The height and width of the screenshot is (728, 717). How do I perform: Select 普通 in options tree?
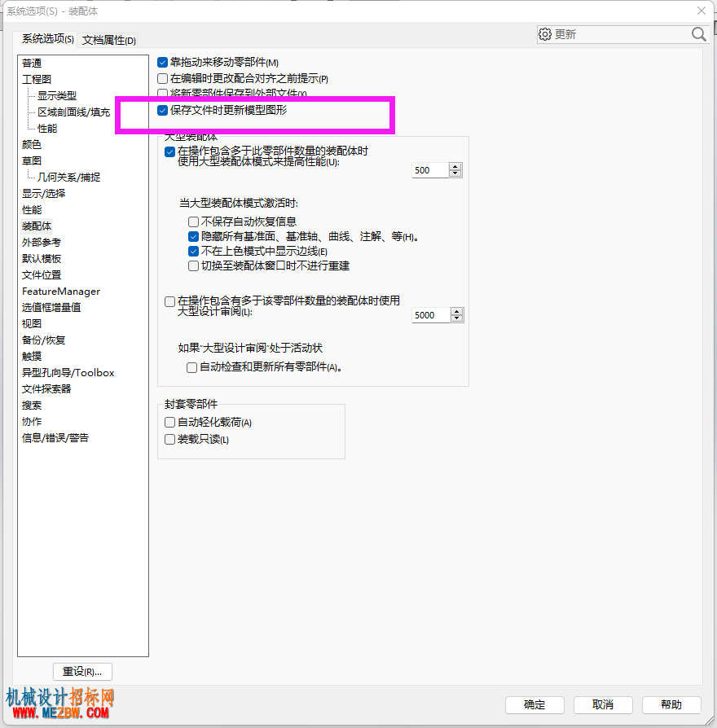[32, 63]
